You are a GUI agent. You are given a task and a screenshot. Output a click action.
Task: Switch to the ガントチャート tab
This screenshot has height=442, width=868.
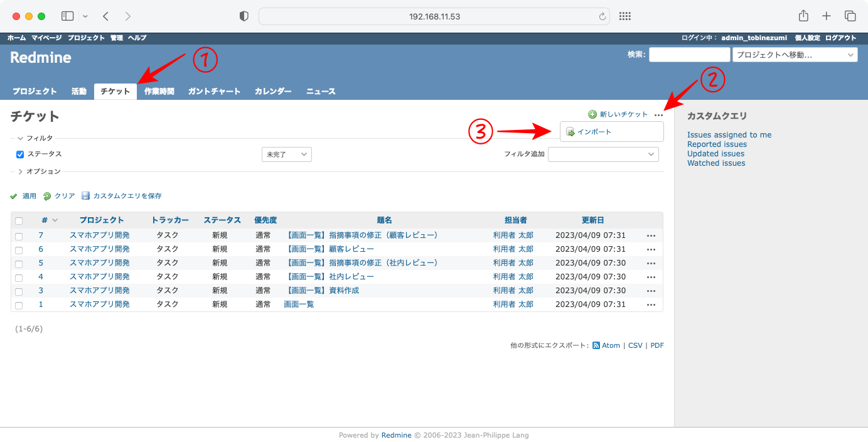point(214,90)
